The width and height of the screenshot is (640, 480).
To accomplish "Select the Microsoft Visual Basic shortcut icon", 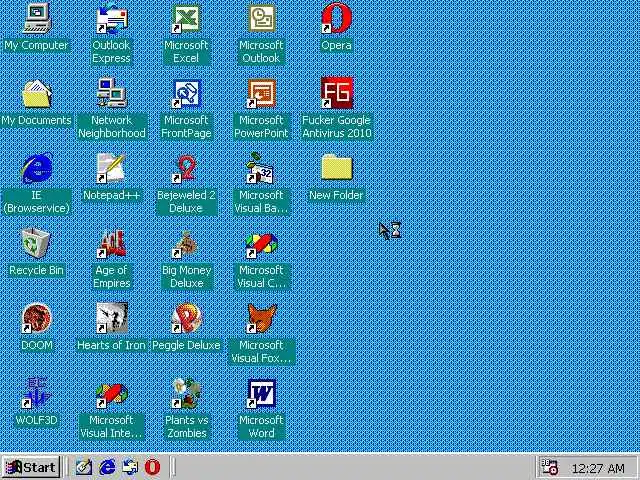I will point(261,168).
